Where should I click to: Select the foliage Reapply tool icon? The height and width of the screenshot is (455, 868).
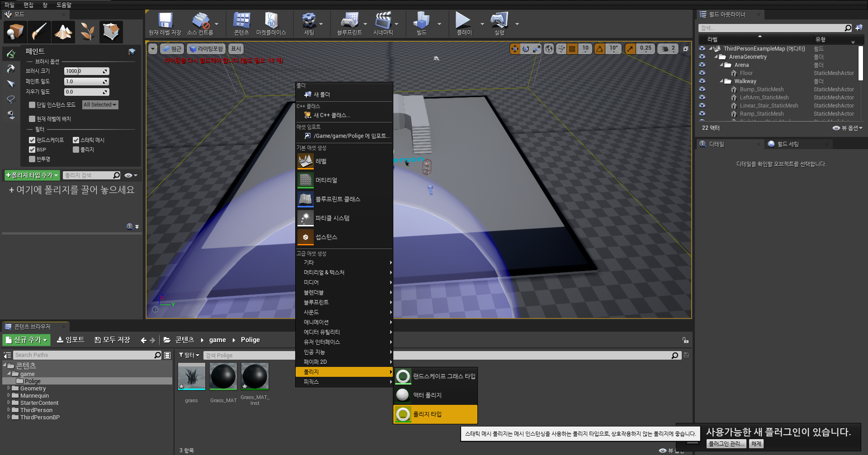(x=11, y=69)
